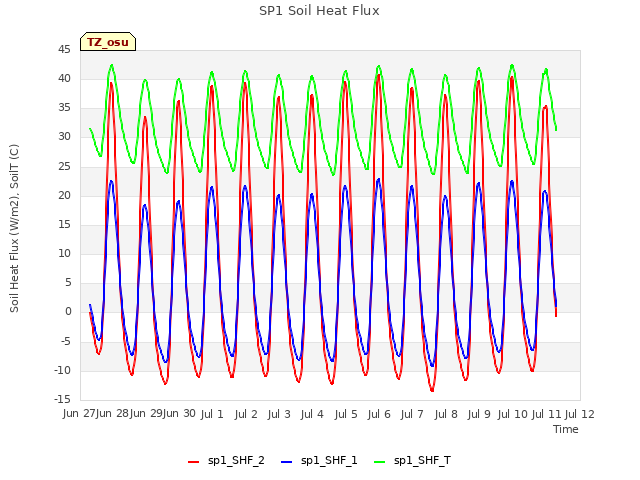
Task: Click the chart title SP1 Soil Heat Flux
Action: [x=319, y=11]
